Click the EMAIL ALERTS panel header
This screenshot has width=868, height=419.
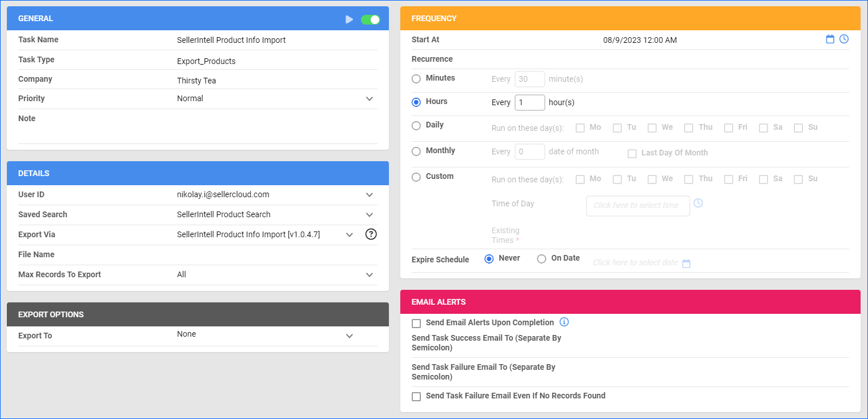tap(630, 302)
